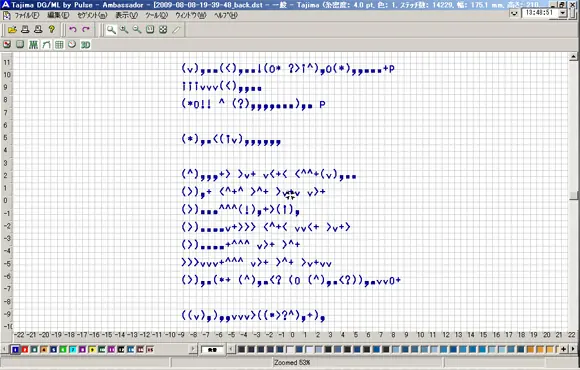Click the small icon button left of time field

[x=514, y=13]
